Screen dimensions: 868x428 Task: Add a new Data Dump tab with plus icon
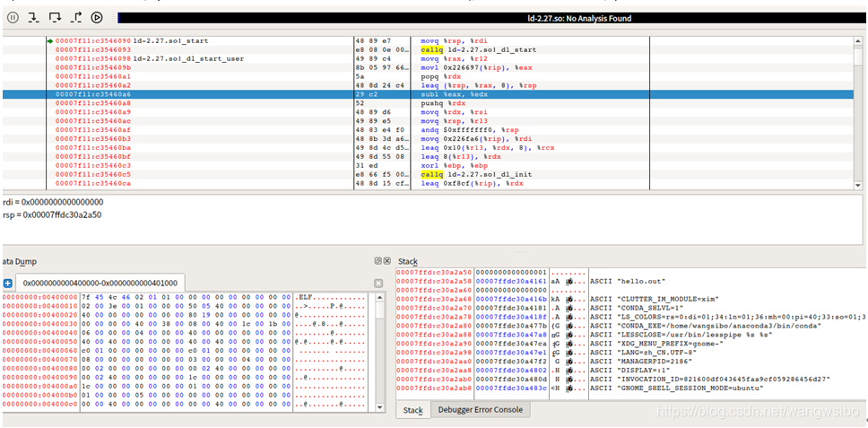(x=8, y=283)
